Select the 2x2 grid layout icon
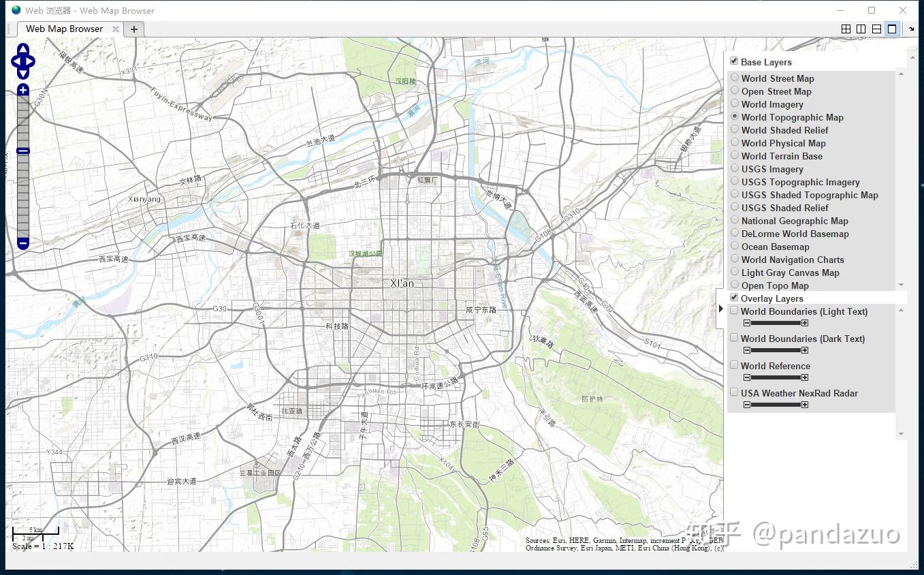 (846, 29)
